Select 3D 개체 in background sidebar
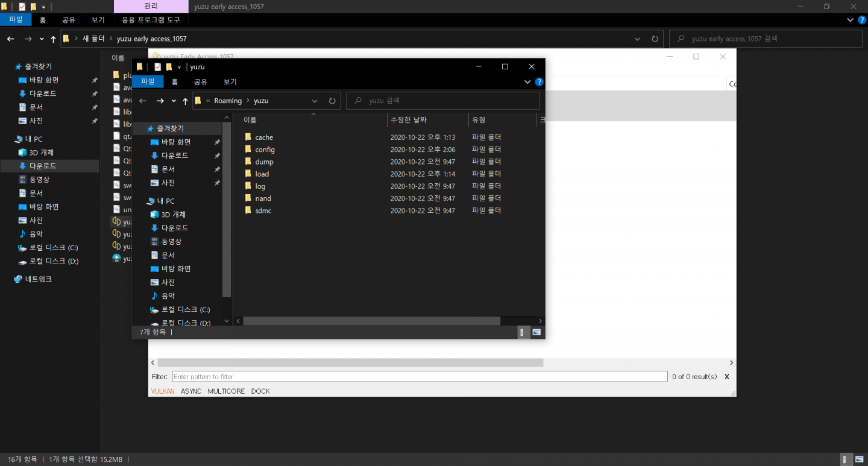 (36, 153)
